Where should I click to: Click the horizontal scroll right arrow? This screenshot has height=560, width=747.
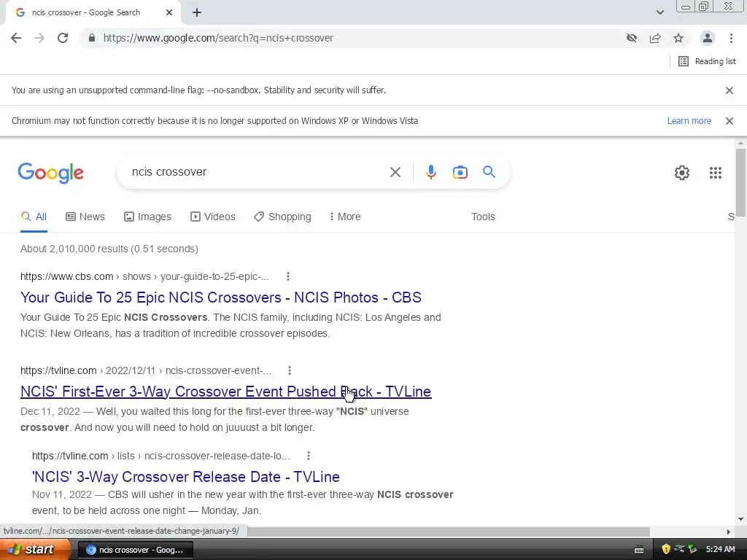pyautogui.click(x=729, y=532)
